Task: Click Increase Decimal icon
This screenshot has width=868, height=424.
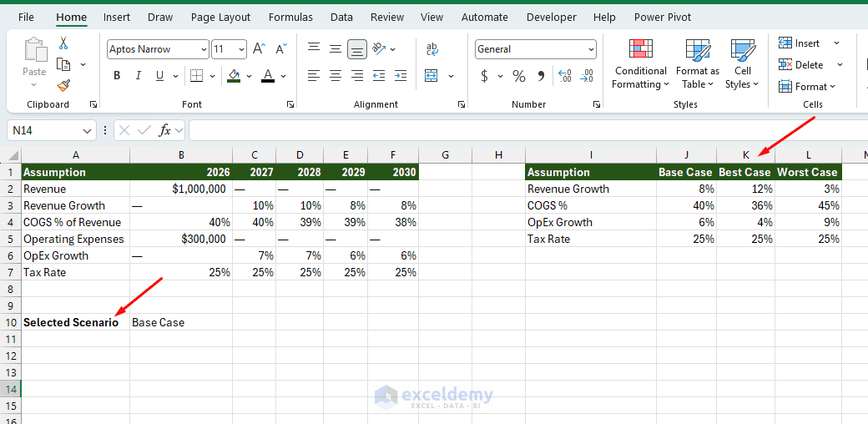Action: [565, 76]
